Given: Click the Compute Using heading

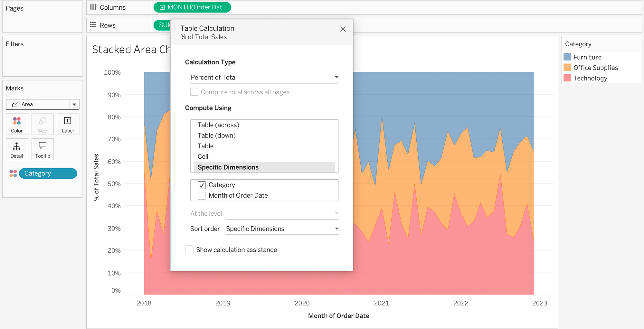Looking at the screenshot, I should (x=208, y=108).
